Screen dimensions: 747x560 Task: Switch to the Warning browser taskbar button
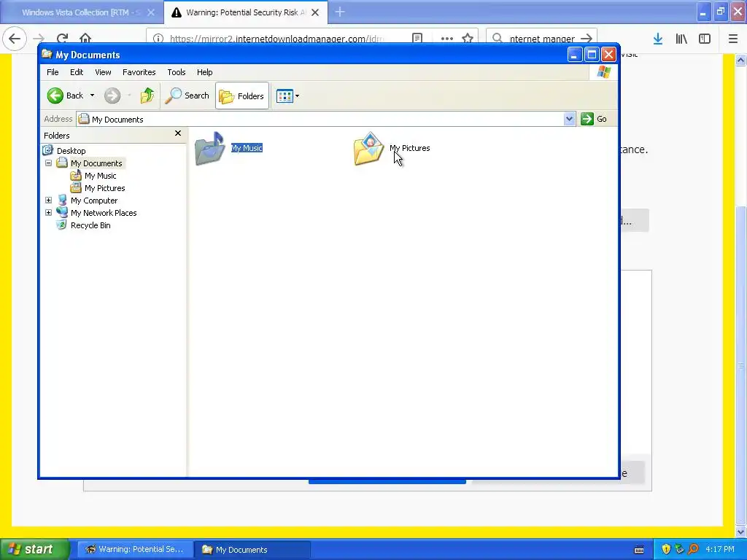(135, 549)
